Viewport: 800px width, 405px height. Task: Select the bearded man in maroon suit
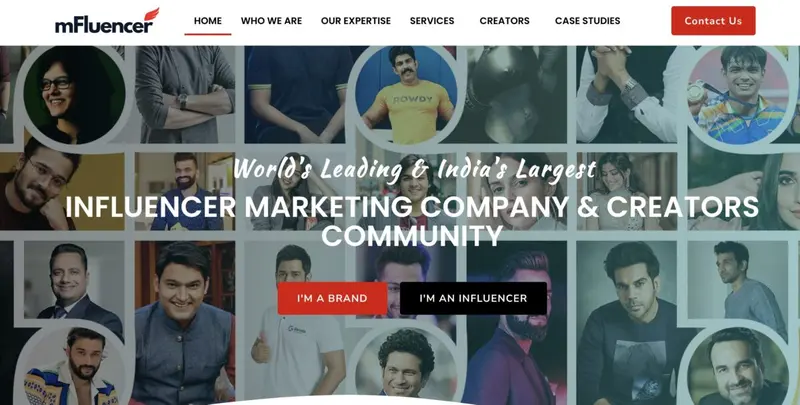[516, 322]
